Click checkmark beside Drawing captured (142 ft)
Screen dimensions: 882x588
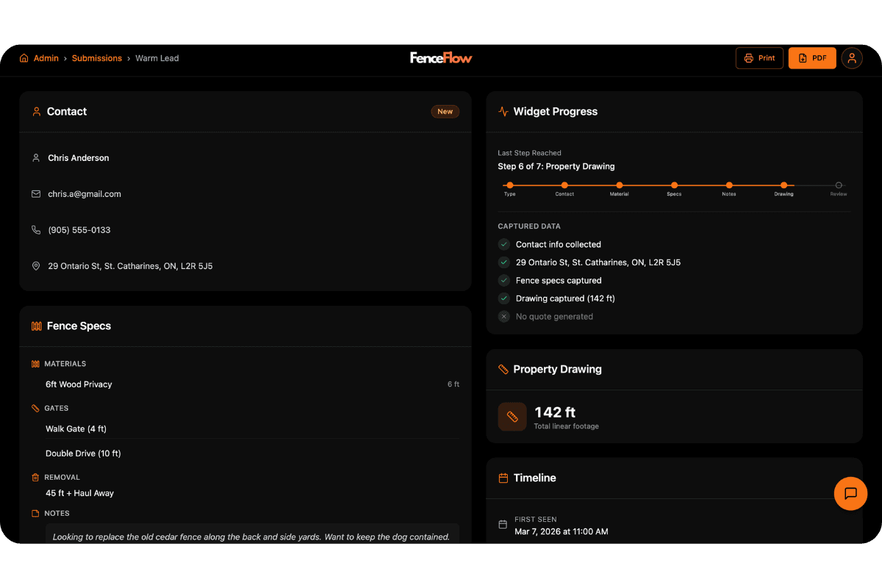coord(504,298)
